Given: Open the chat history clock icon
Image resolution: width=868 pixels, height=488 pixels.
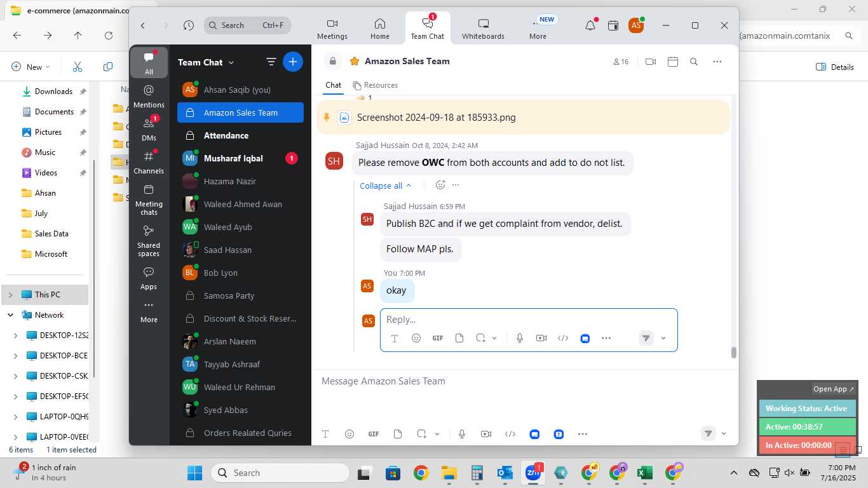Looking at the screenshot, I should coord(188,25).
